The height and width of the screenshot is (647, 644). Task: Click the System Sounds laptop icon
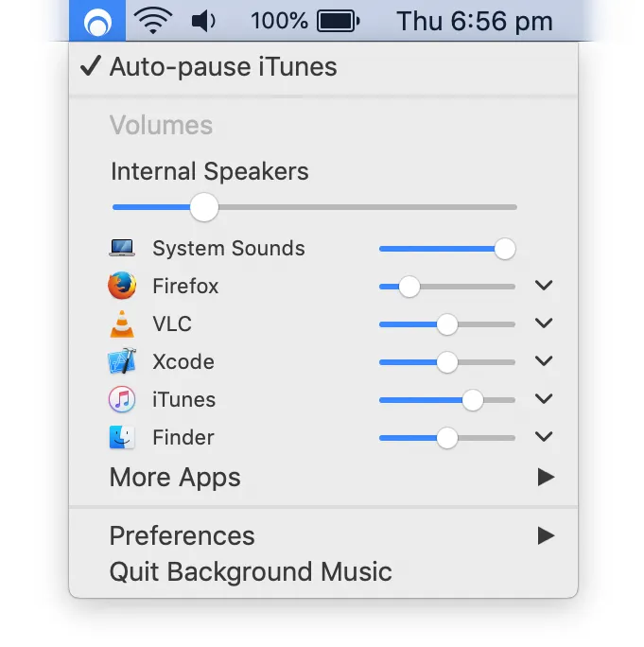point(122,248)
